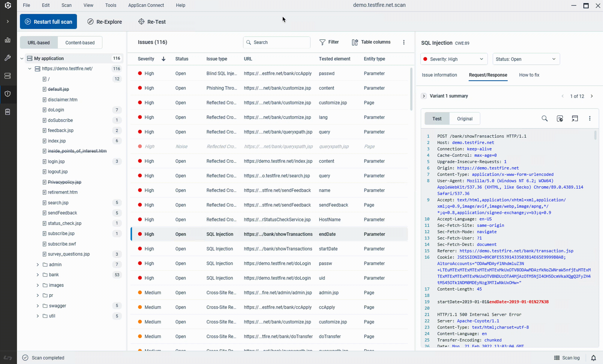Click the Entity type column header
Image resolution: width=603 pixels, height=364 pixels.
point(374,59)
